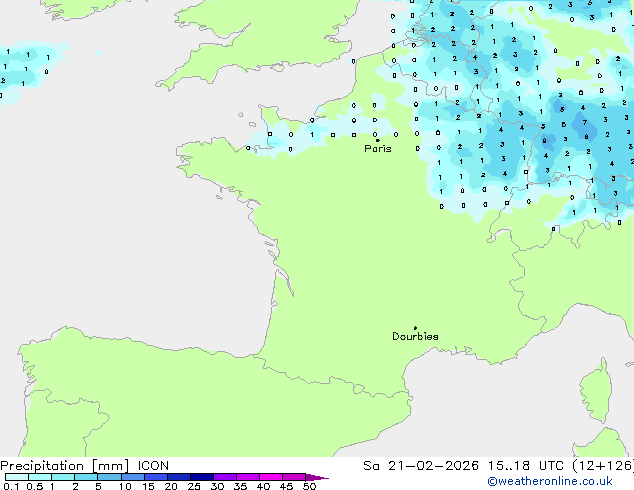Click the legend label "0.5"
This screenshot has height=490, width=634.
click(35, 486)
